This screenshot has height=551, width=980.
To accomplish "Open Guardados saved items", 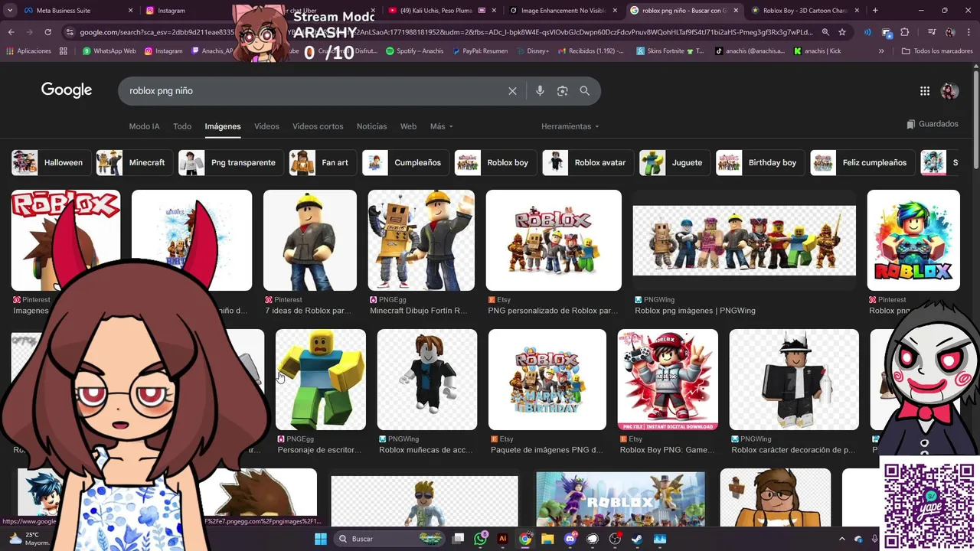I will tap(932, 124).
